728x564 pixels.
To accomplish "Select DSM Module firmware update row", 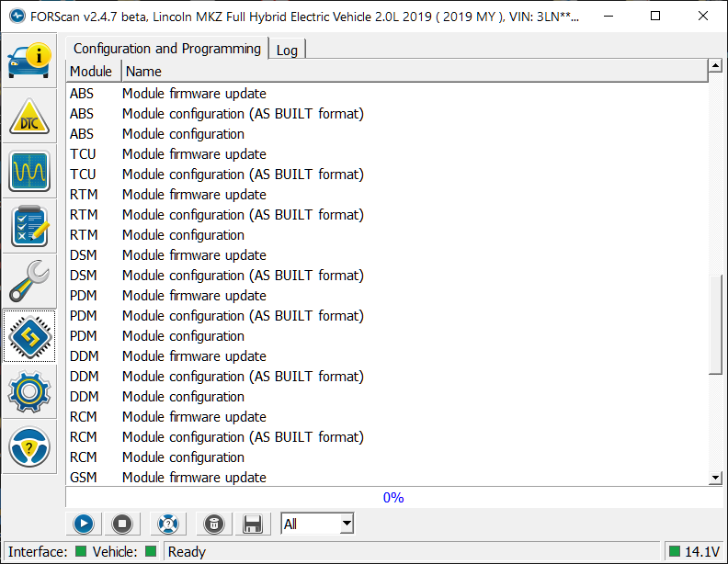I will (x=387, y=255).
